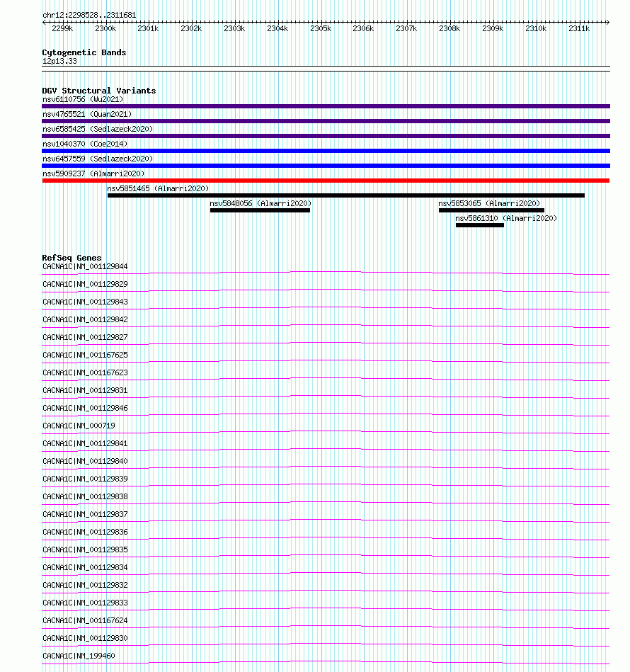This screenshot has width=630, height=672.
Task: Open variant nsv6457559 (Sedlazeck2020) label
Action: [98, 159]
